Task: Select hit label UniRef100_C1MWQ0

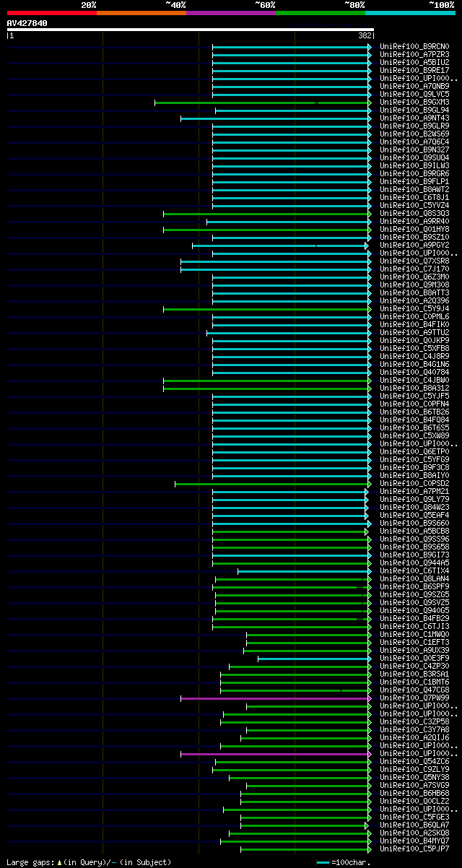Action: [415, 635]
